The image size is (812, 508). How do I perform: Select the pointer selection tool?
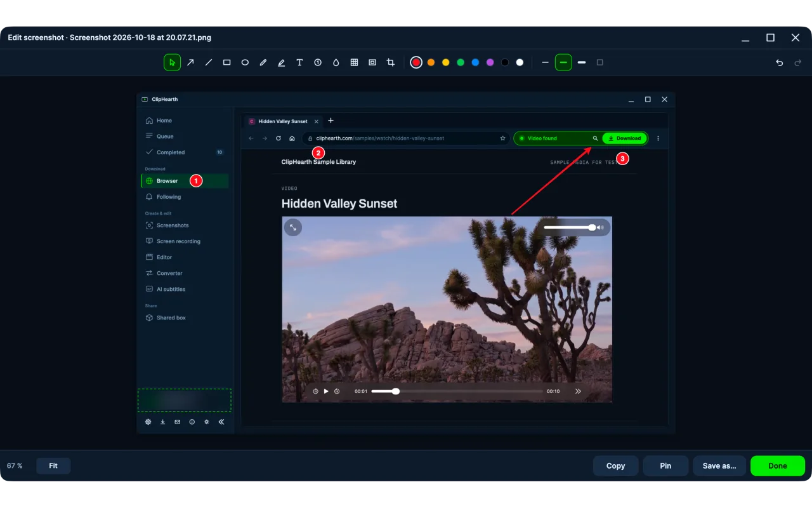click(x=172, y=62)
